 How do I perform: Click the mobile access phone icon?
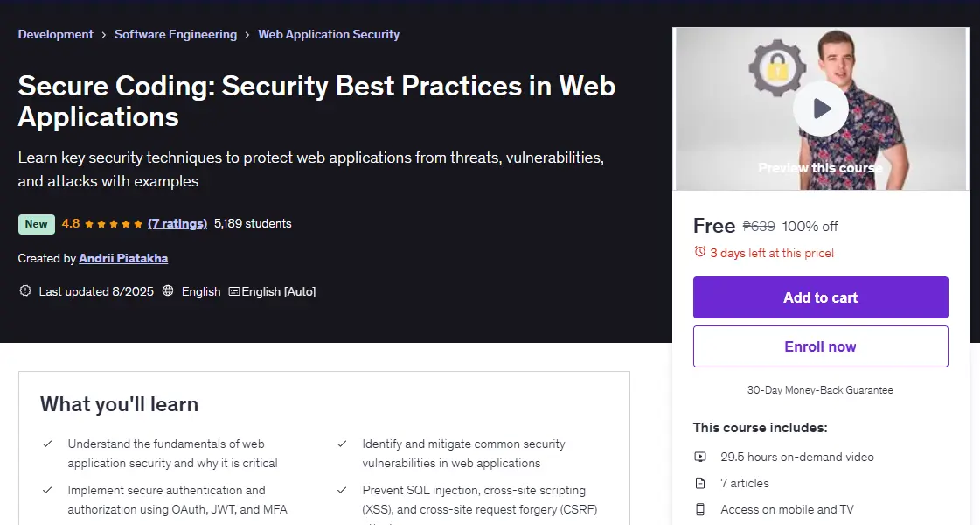700,509
